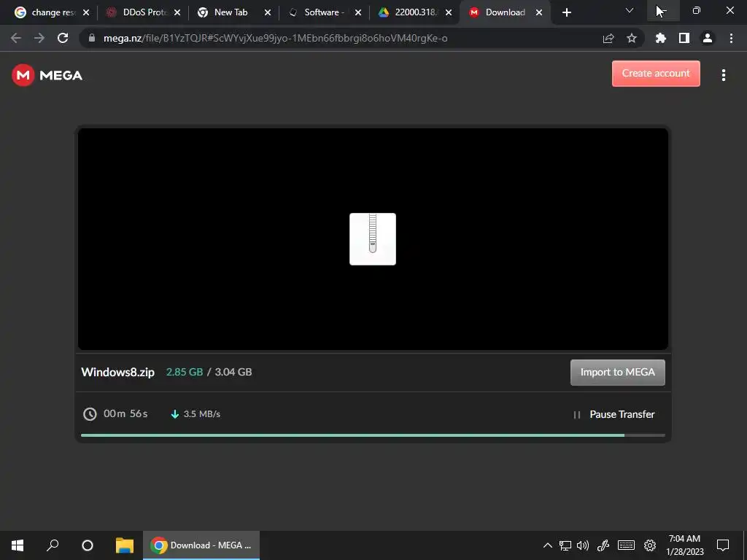The width and height of the screenshot is (747, 560).
Task: Open the notification center icon
Action: point(723,545)
